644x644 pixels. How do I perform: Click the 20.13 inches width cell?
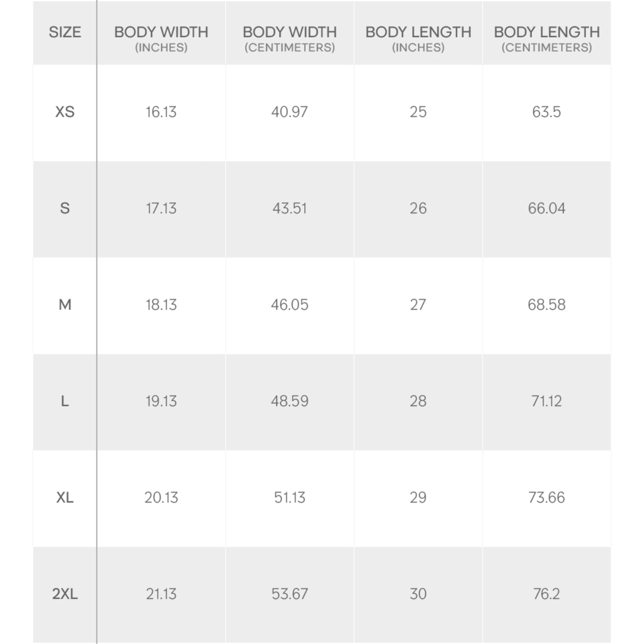pyautogui.click(x=161, y=497)
